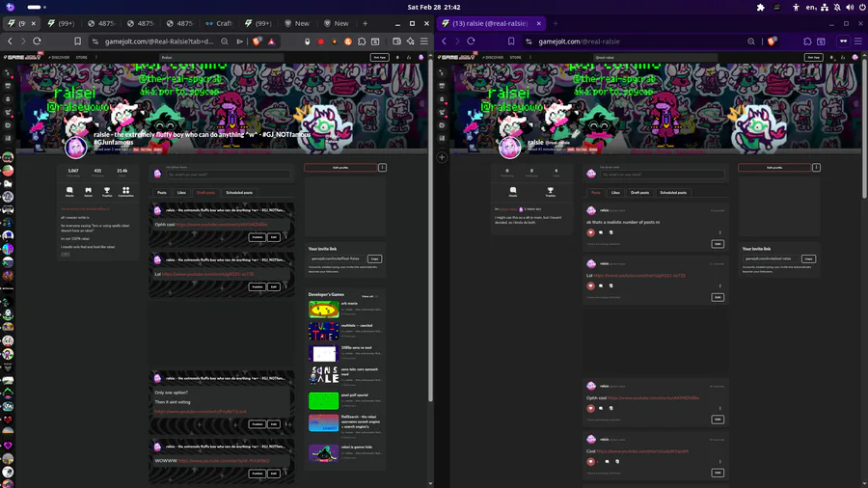Click the Game Jolt logo in left window
Viewport: 868px width, 488px height.
click(x=22, y=57)
